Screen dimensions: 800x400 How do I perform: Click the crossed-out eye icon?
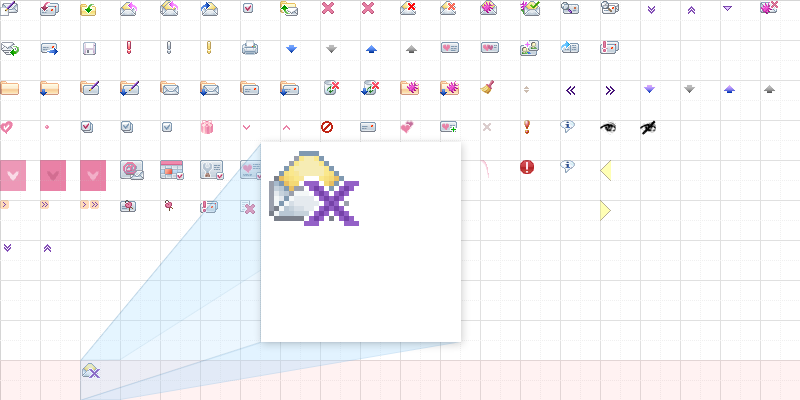coord(647,127)
